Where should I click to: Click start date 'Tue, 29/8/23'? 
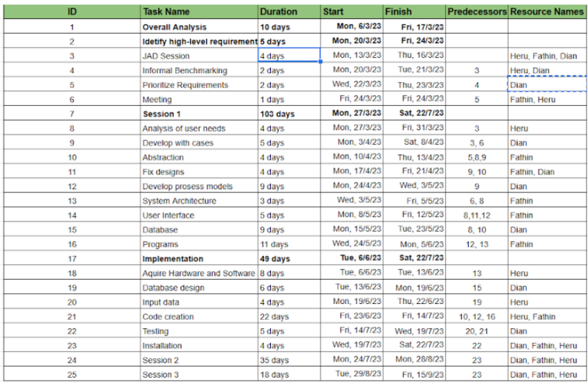tap(352, 374)
